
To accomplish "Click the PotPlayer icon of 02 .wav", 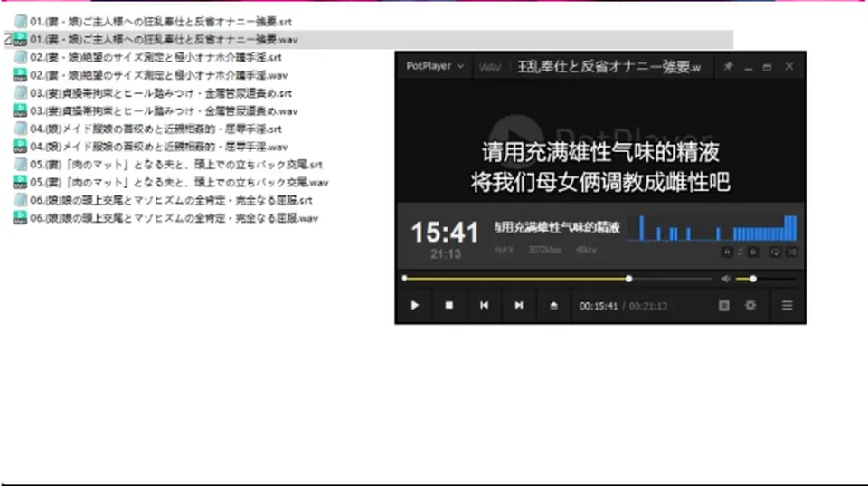I will [x=20, y=75].
